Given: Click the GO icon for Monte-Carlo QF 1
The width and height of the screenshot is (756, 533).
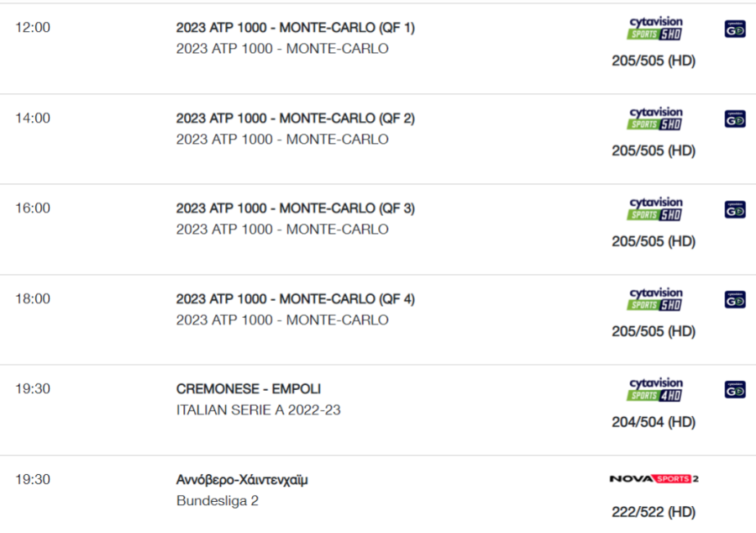Looking at the screenshot, I should click(x=735, y=29).
